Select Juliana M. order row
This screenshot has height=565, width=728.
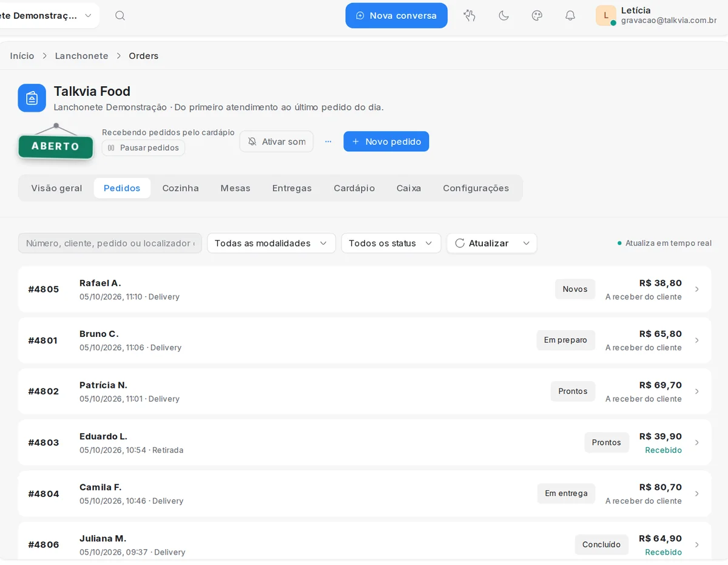pyautogui.click(x=365, y=541)
